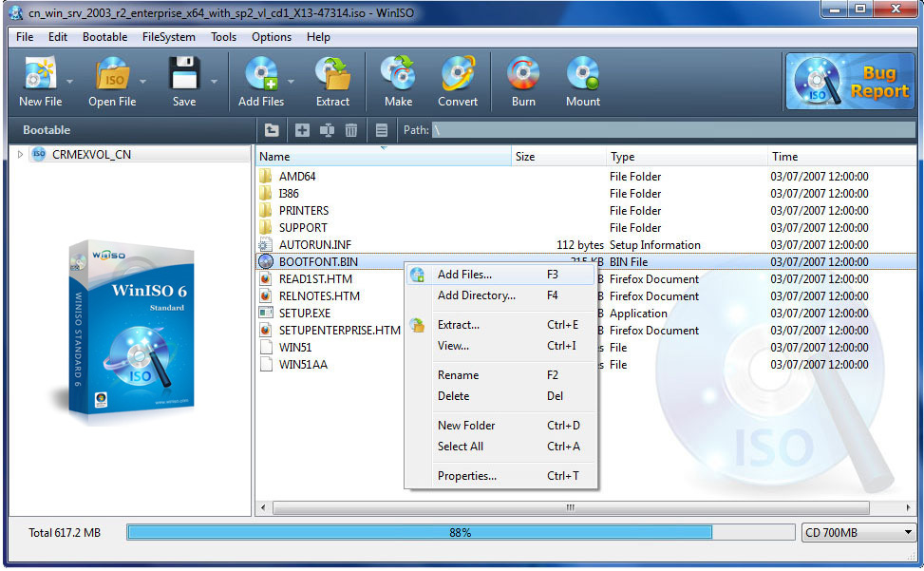Click the go-up folder icon near Path
This screenshot has width=924, height=571.
click(x=271, y=129)
